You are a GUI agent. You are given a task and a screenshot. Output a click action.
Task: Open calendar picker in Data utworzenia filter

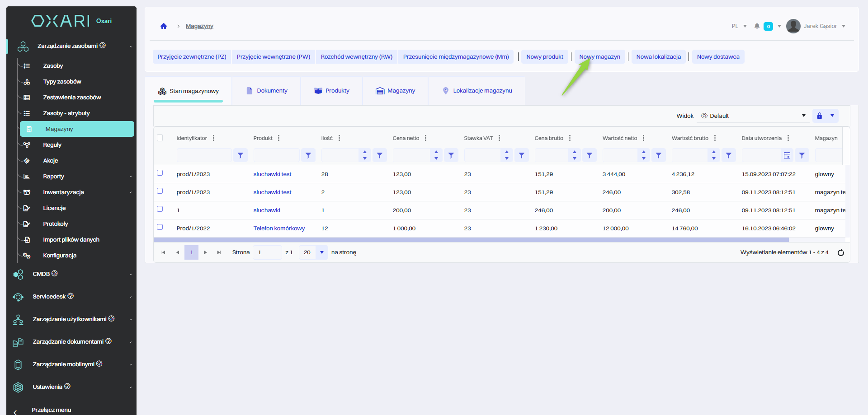pyautogui.click(x=787, y=155)
